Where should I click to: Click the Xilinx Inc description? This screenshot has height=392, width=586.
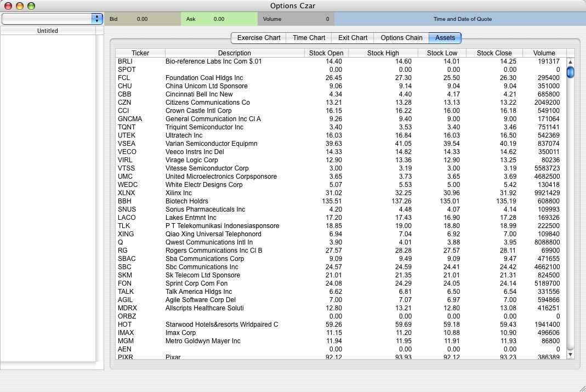(178, 193)
